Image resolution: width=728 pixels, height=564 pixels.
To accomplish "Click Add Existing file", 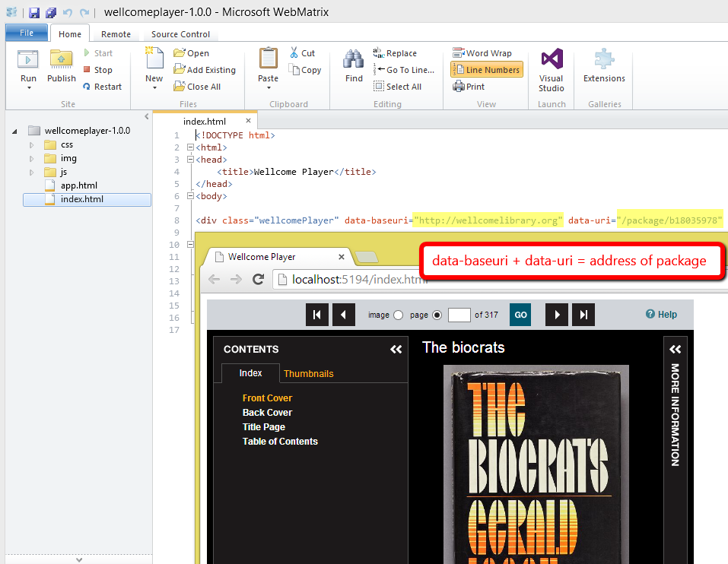I will click(205, 70).
